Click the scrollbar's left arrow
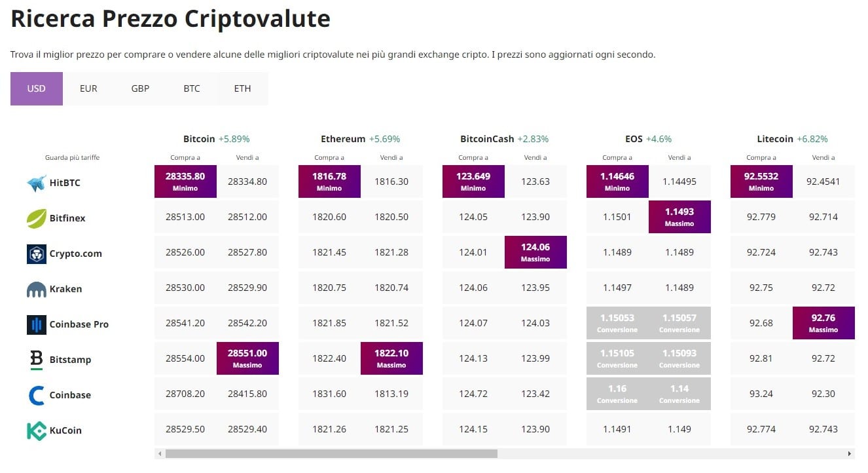868x473 pixels. click(x=160, y=453)
